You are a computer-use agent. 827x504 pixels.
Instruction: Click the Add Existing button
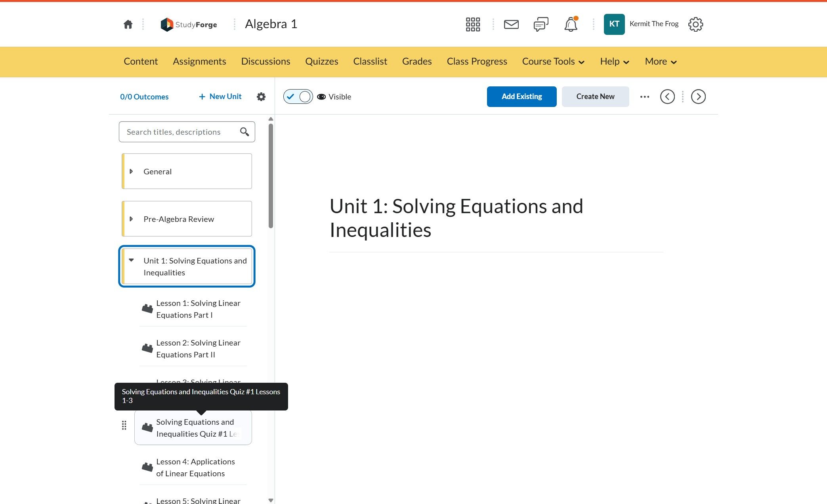click(x=521, y=97)
